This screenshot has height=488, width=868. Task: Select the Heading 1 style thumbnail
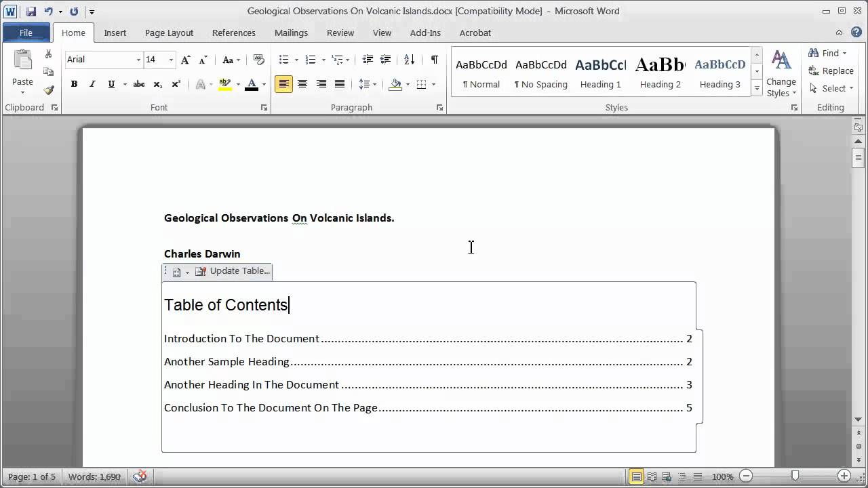point(600,73)
